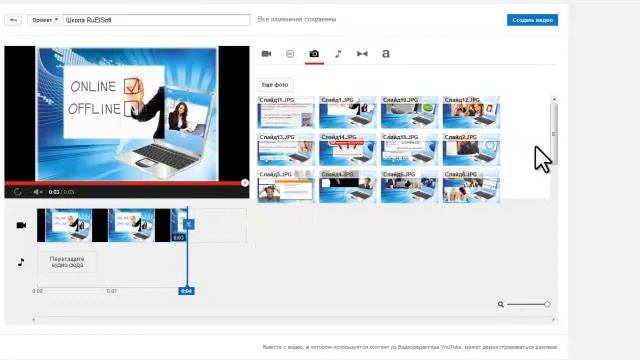Select thumbnail Слайд6.JPG

tap(471, 187)
